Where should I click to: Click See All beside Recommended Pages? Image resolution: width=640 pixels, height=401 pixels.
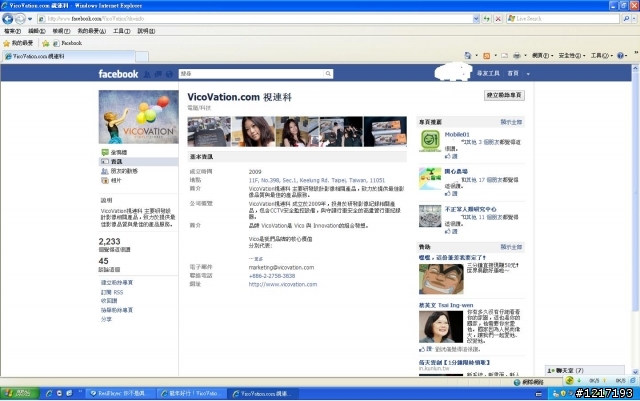tap(511, 122)
